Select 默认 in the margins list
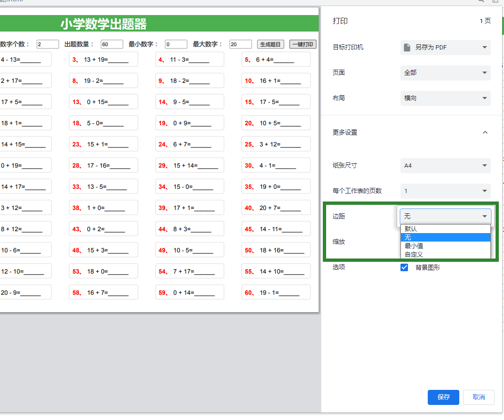 point(446,229)
